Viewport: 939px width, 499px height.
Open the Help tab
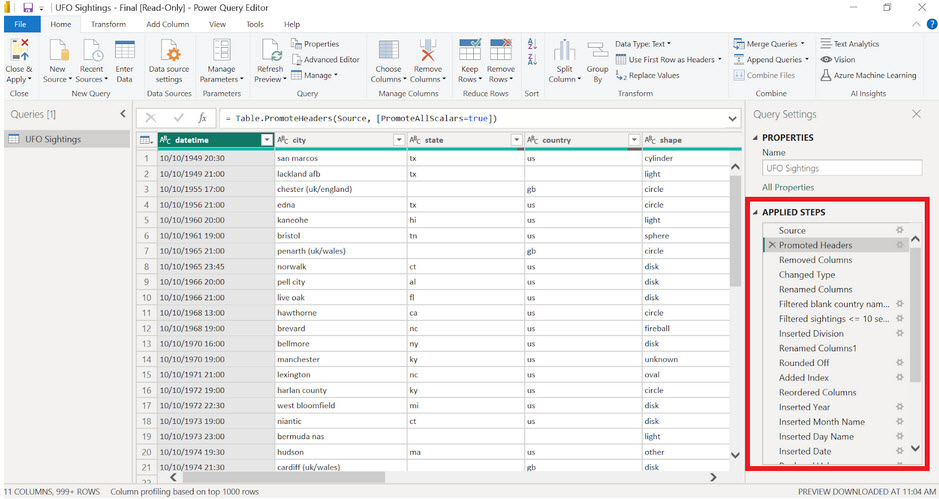(x=292, y=24)
